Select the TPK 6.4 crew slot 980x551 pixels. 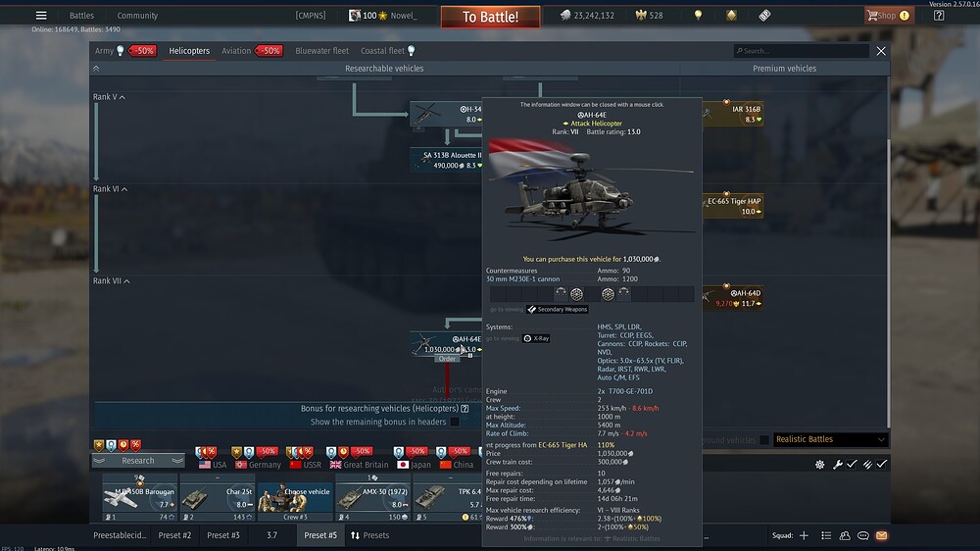448,498
